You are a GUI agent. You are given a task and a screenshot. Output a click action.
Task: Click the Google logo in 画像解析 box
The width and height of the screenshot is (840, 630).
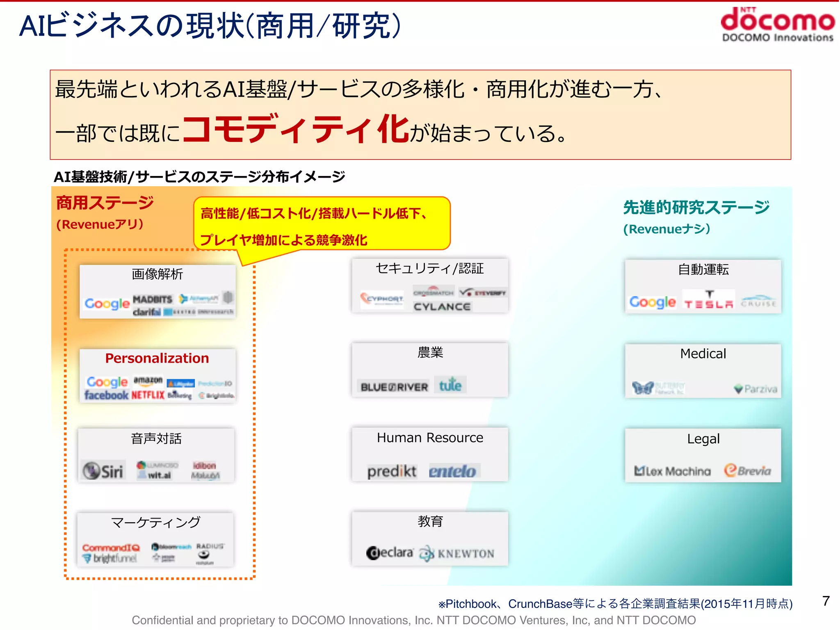(x=107, y=304)
